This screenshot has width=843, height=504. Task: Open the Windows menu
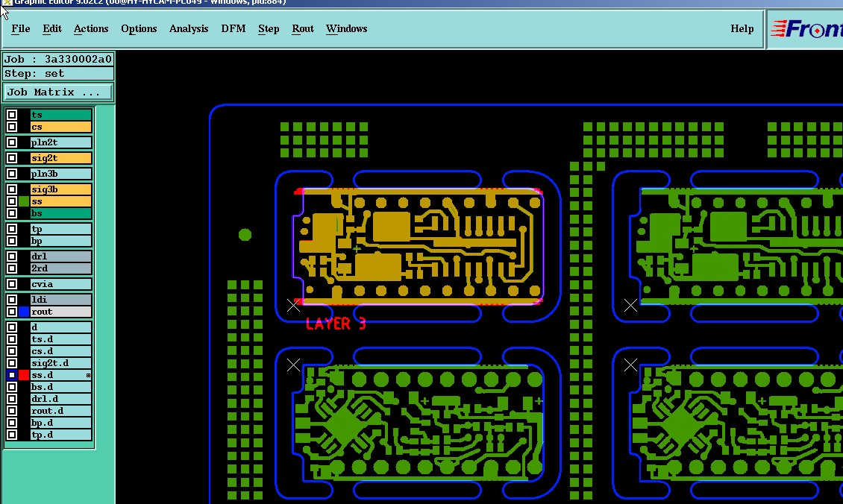(x=346, y=29)
